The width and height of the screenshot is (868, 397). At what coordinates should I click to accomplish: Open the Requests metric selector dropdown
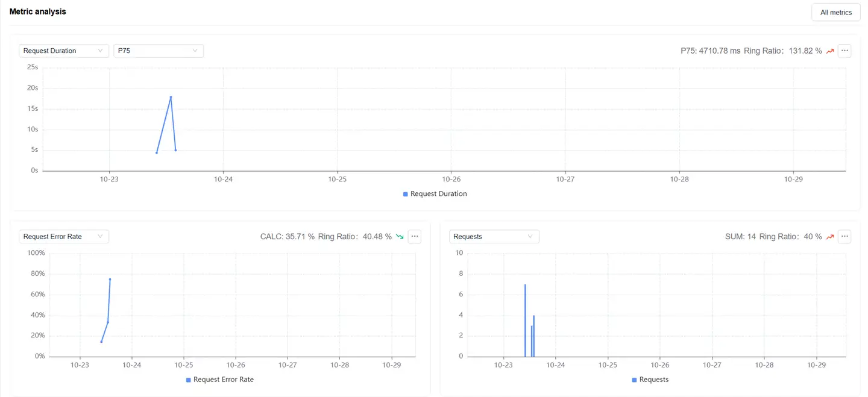pyautogui.click(x=494, y=237)
